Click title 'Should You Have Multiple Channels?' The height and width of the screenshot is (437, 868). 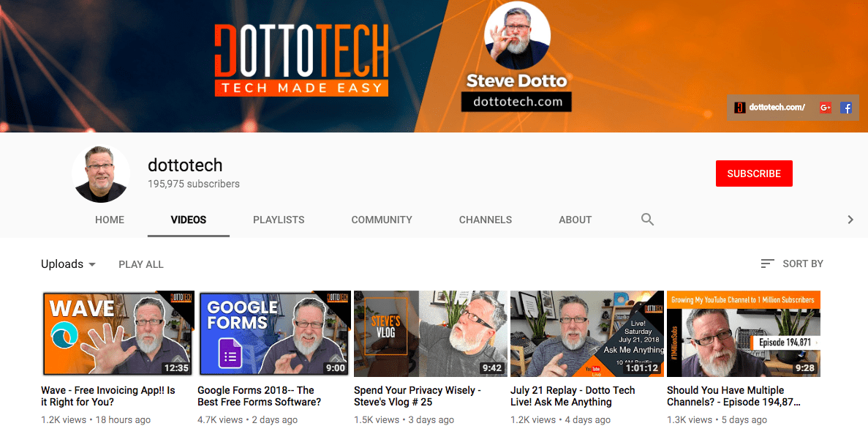[x=733, y=396]
